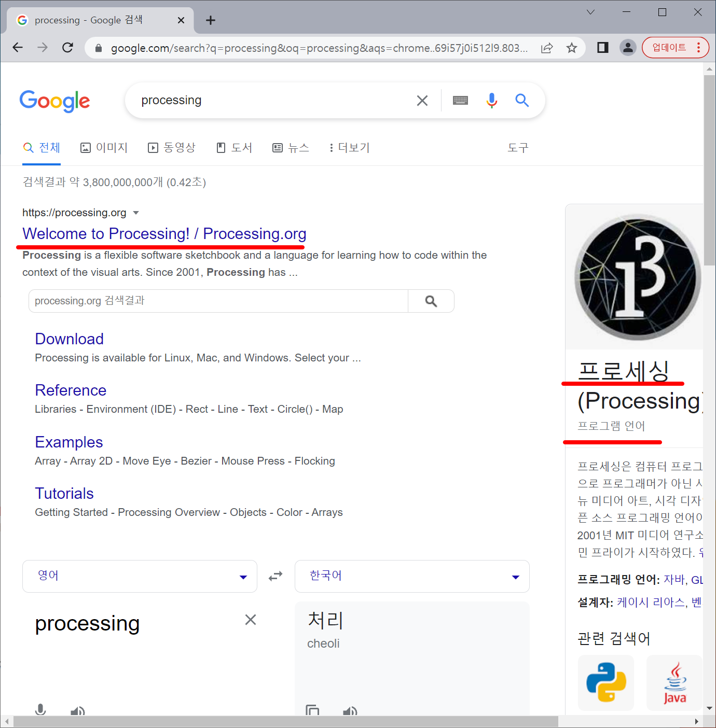Switch to 뉴스 tab

[291, 148]
